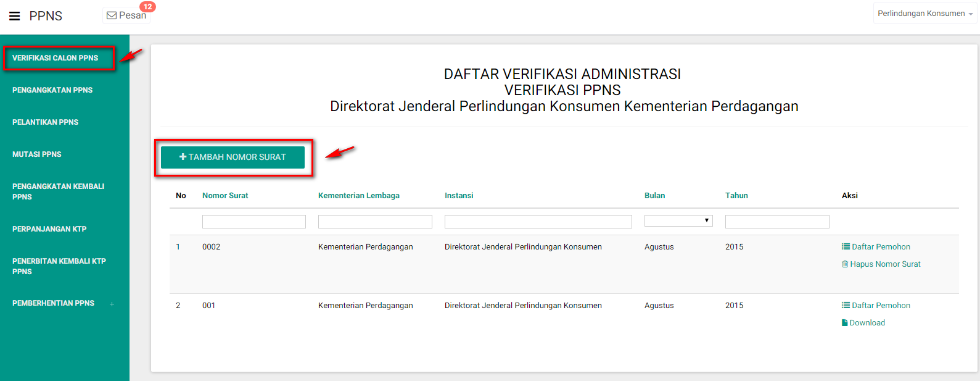
Task: Focus the Instansi filter input
Action: (x=538, y=222)
